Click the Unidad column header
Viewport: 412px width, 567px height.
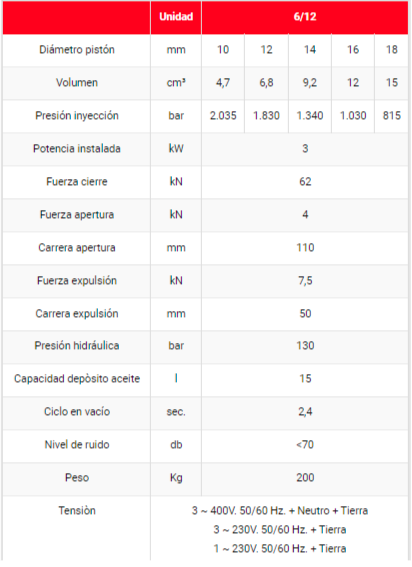176,17
